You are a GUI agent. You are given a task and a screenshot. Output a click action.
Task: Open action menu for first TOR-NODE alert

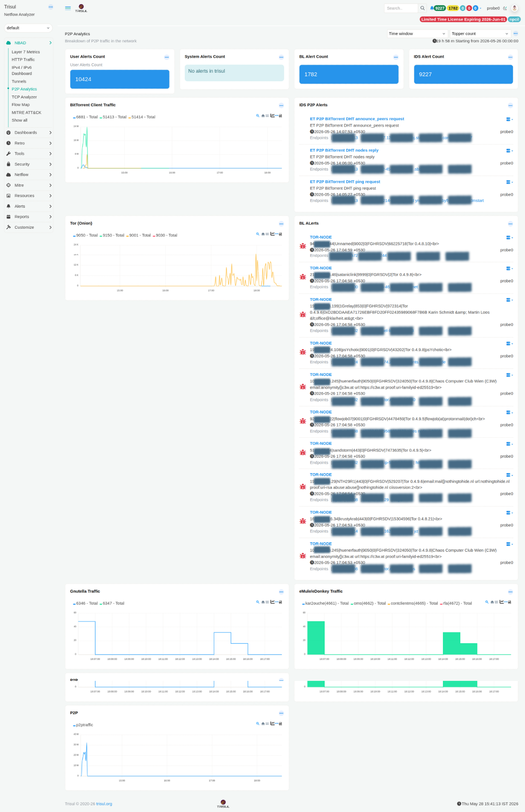pos(509,238)
